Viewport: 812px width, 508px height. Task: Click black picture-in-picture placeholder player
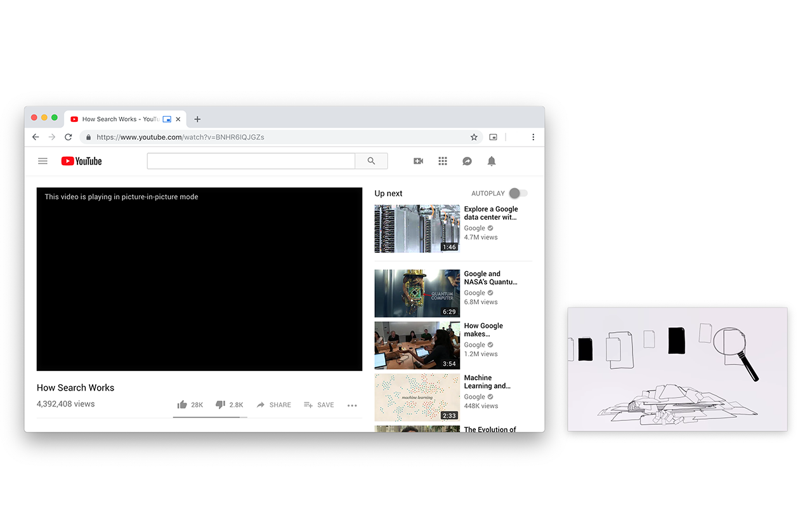pyautogui.click(x=199, y=279)
